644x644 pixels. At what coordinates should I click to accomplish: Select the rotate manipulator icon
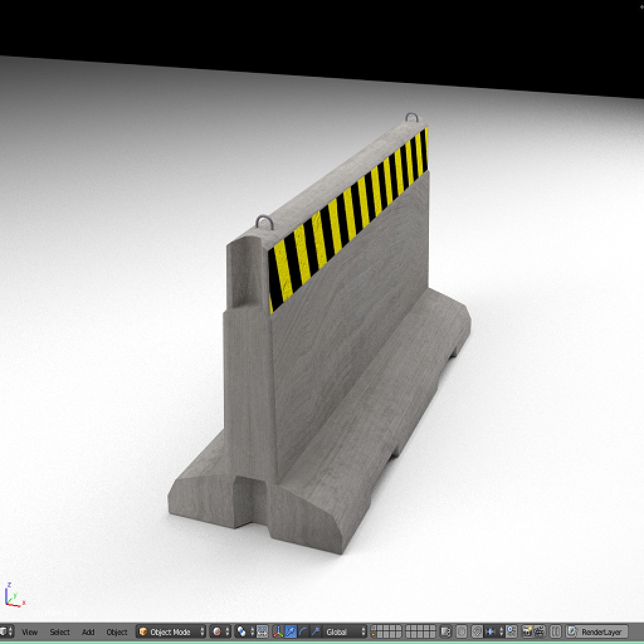coord(302,632)
